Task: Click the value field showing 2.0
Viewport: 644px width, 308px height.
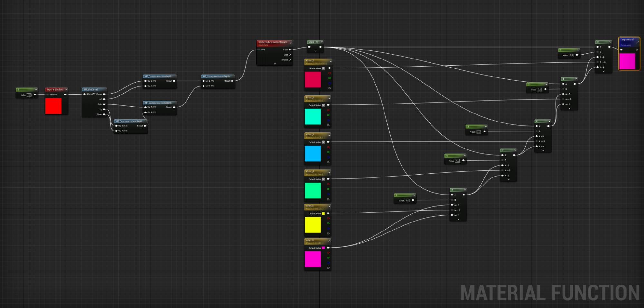Action: pos(539,90)
